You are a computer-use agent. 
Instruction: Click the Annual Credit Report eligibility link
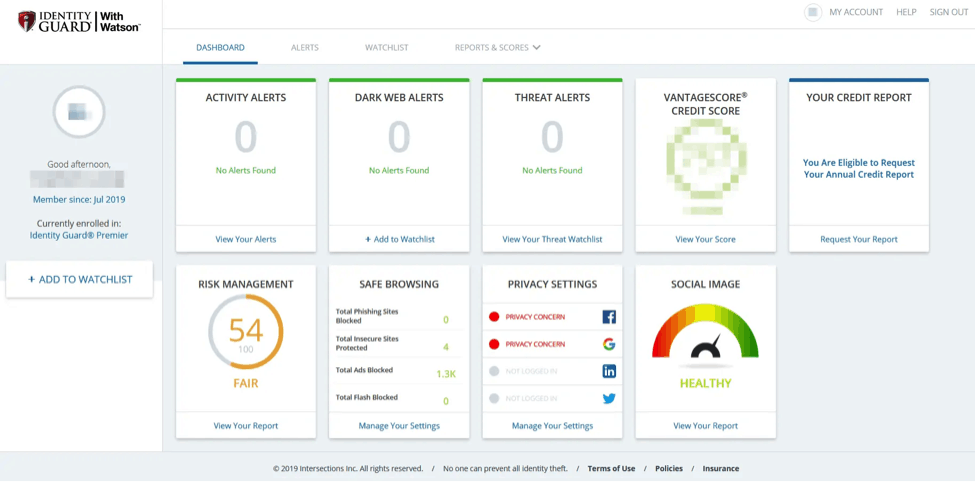(x=859, y=169)
